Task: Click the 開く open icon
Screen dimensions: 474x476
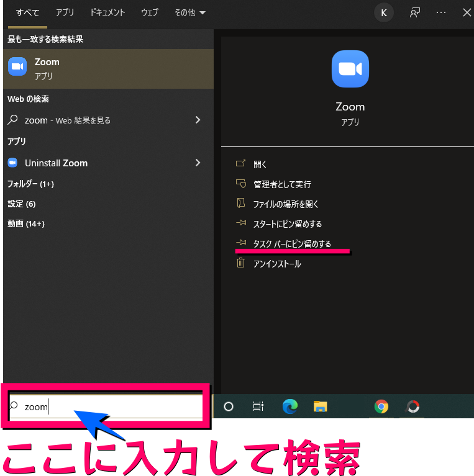Action: point(240,164)
